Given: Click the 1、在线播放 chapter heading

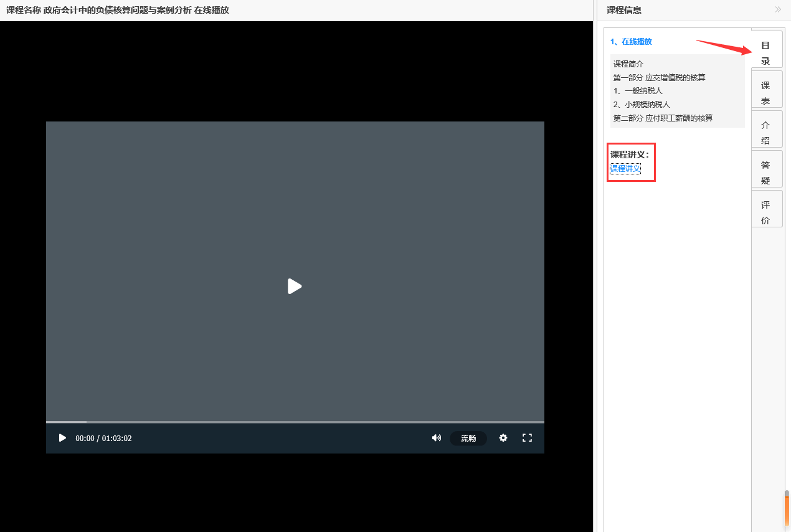Looking at the screenshot, I should click(631, 42).
